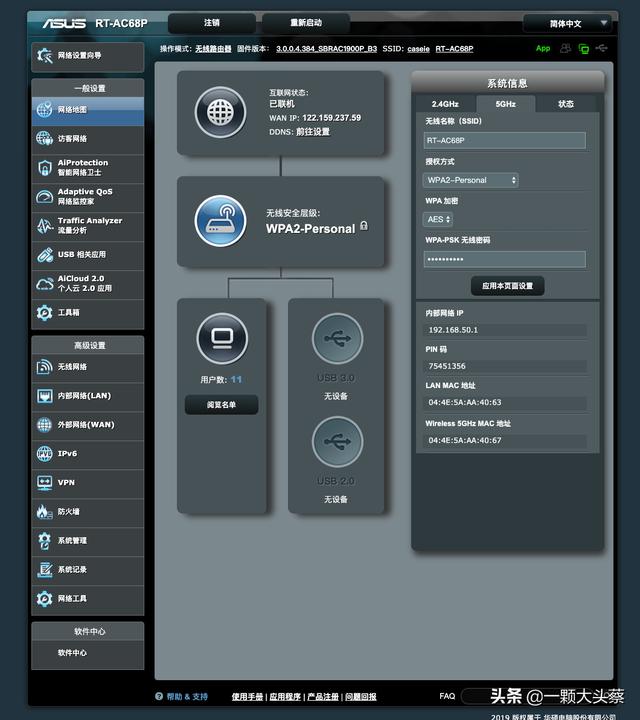Open the Adaptive QoS gauge icon

pos(45,197)
